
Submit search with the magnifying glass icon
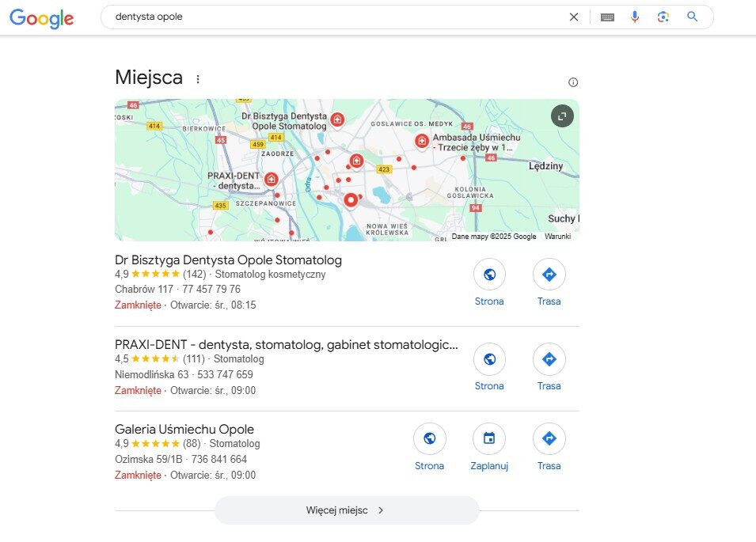click(693, 17)
